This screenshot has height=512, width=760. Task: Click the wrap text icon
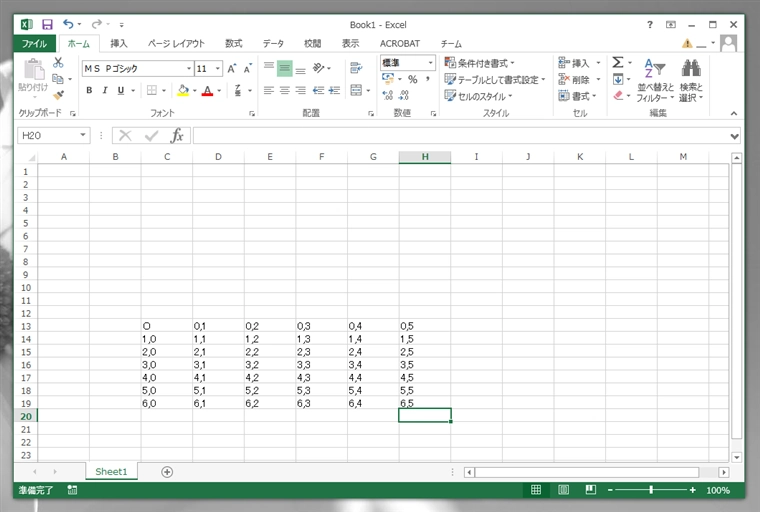[x=356, y=68]
